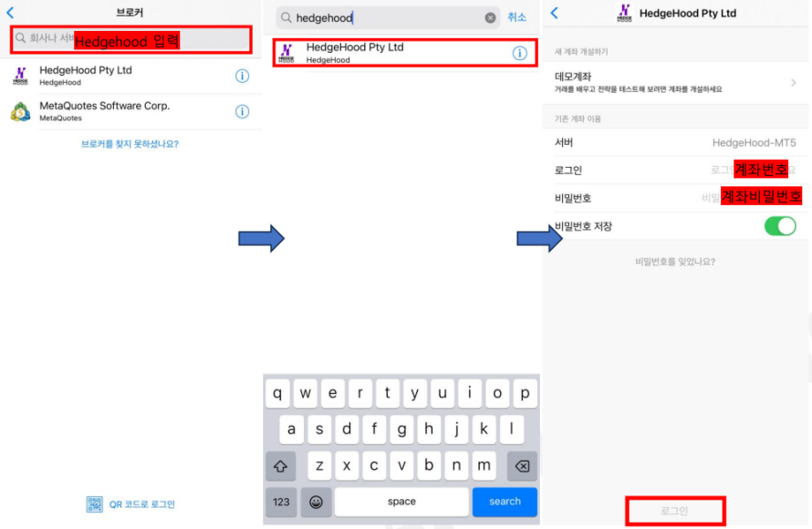Tap the QR code icon for QR 코드로 로그인
The width and height of the screenshot is (812, 529).
95,504
